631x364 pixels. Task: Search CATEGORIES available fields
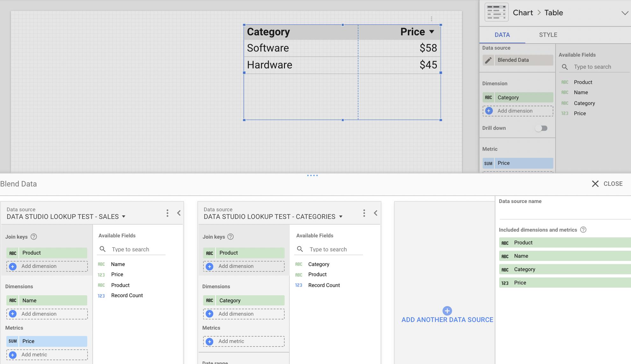(329, 249)
